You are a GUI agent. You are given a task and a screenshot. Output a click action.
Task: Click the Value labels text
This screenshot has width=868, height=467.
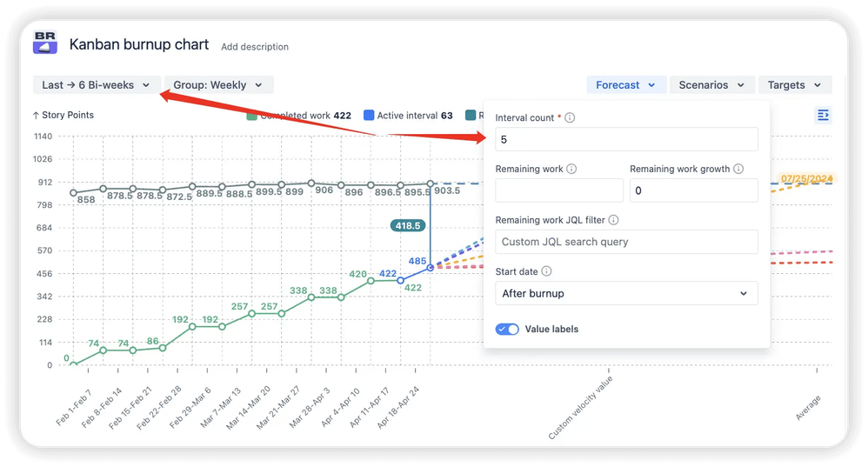pyautogui.click(x=551, y=330)
